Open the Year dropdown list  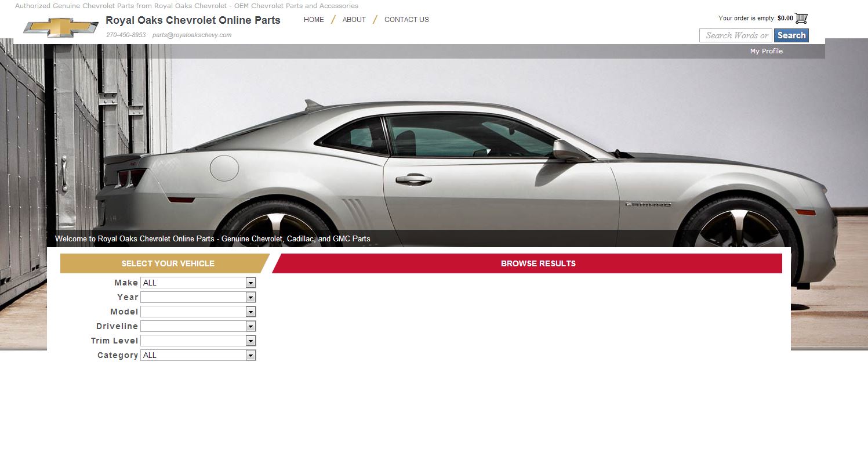coord(198,297)
